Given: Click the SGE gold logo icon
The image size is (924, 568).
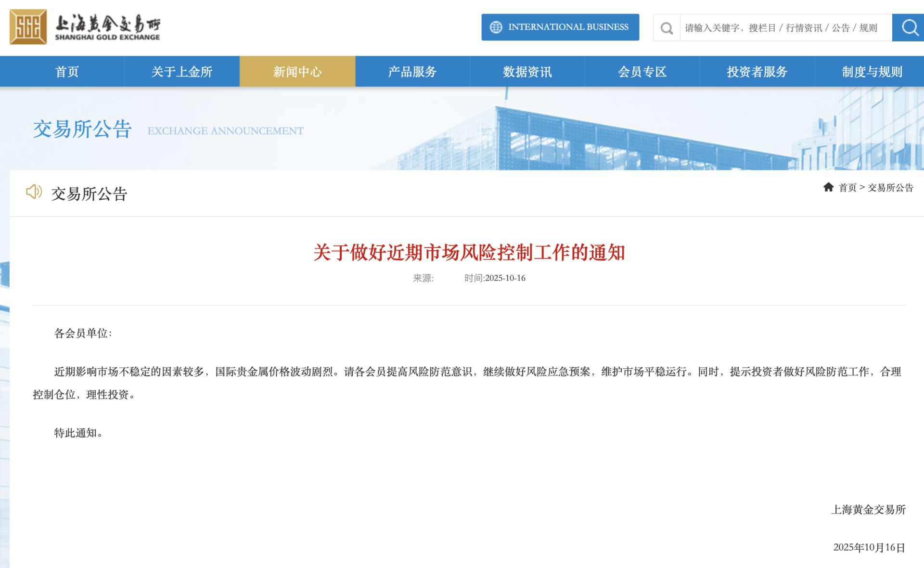Looking at the screenshot, I should [28, 27].
